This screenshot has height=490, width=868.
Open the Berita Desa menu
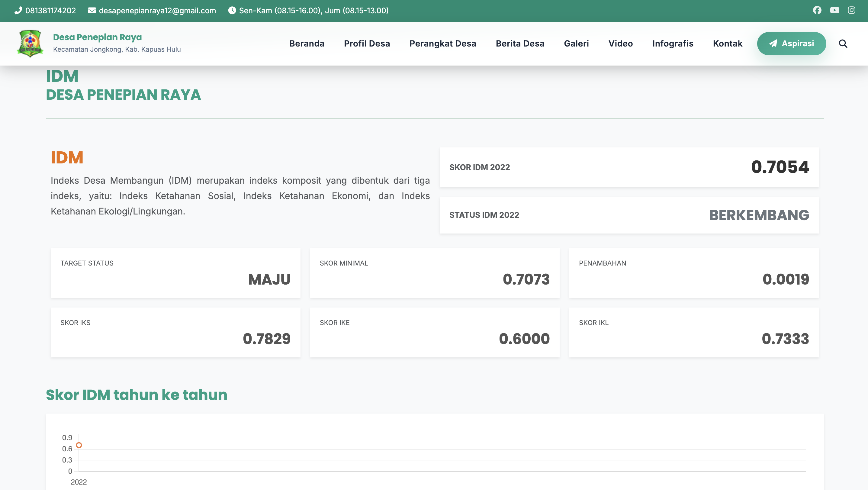pyautogui.click(x=519, y=44)
